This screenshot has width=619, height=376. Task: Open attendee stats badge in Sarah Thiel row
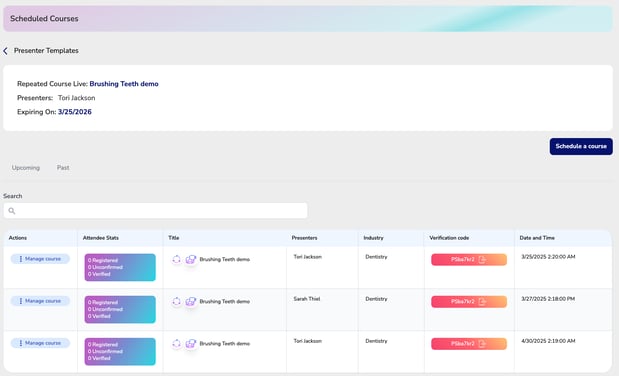pyautogui.click(x=120, y=310)
